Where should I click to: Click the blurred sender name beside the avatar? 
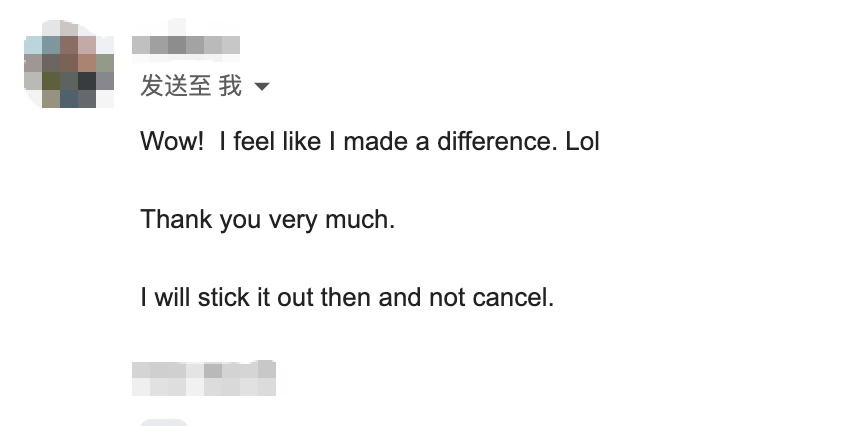(x=186, y=44)
